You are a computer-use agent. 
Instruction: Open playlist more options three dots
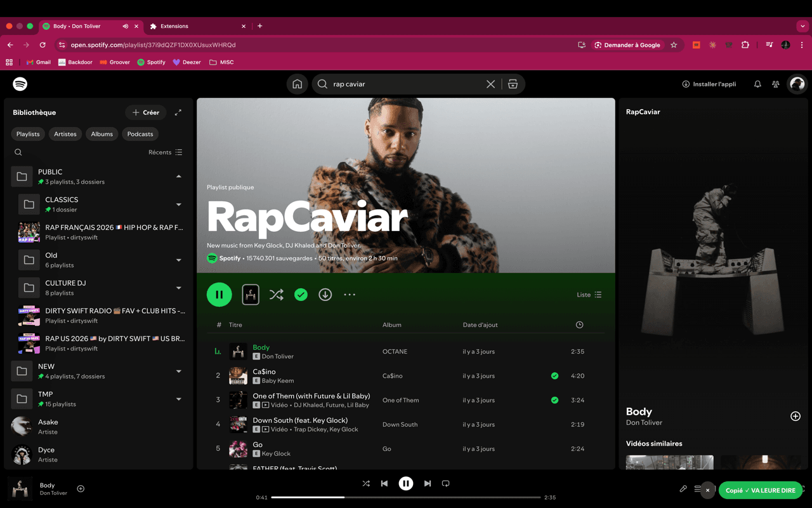pos(350,295)
